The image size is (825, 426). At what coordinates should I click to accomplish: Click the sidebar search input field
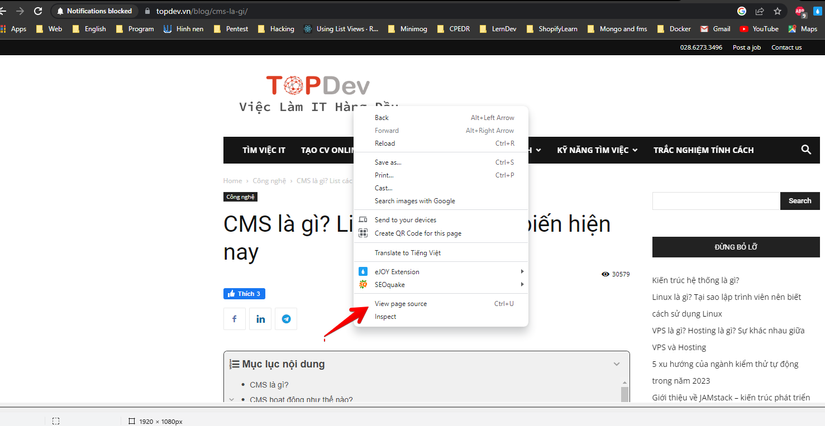[716, 201]
